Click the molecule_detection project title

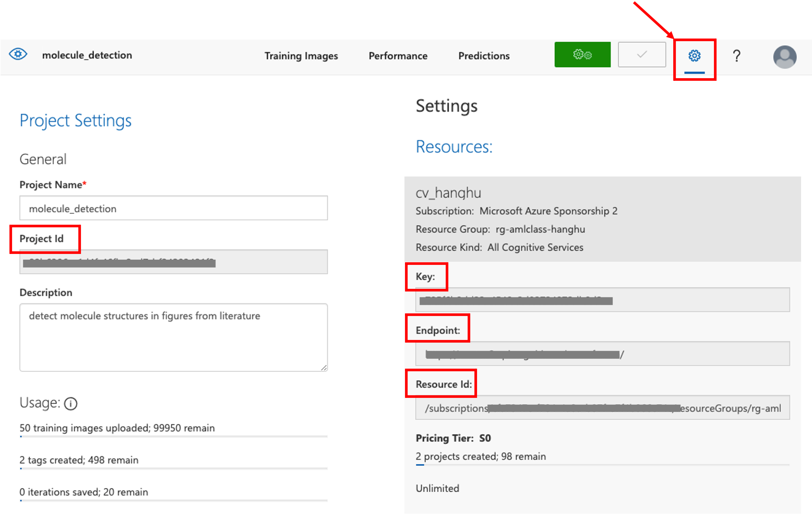[x=87, y=55]
